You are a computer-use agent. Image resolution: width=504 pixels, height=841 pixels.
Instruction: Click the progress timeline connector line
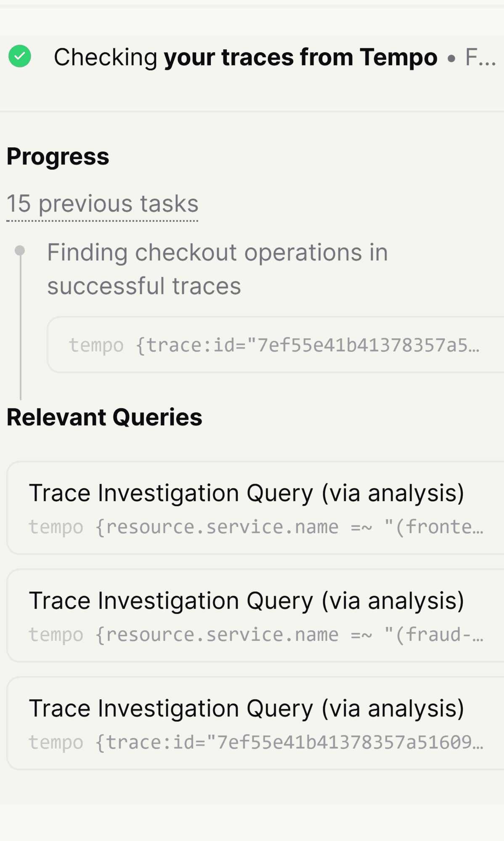pos(20,328)
